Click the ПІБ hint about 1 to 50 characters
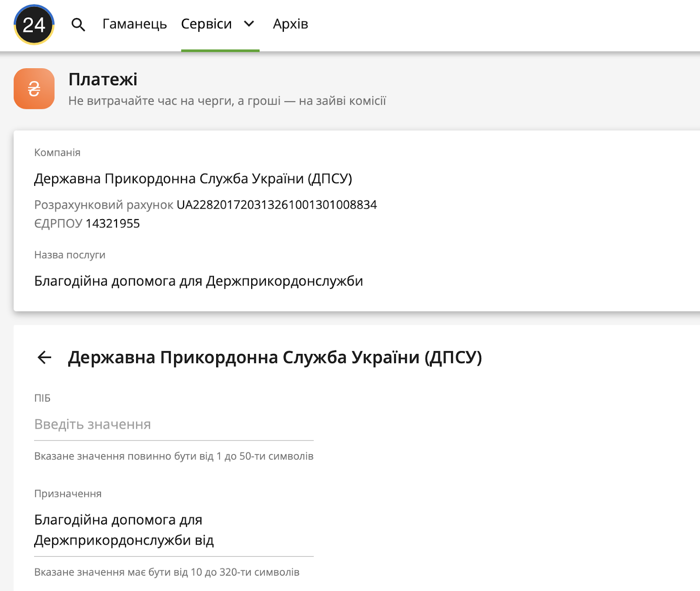Screen dimensions: 700x591 [x=174, y=456]
